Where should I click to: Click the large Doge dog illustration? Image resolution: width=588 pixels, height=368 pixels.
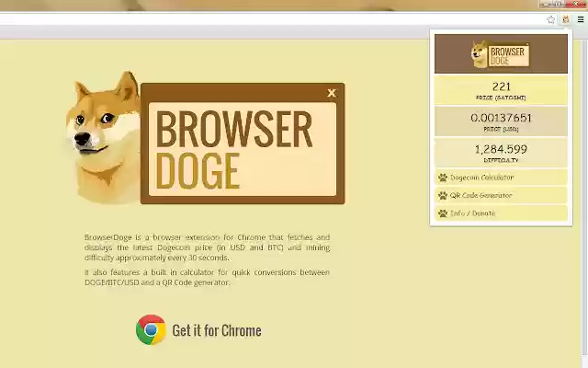tap(102, 137)
